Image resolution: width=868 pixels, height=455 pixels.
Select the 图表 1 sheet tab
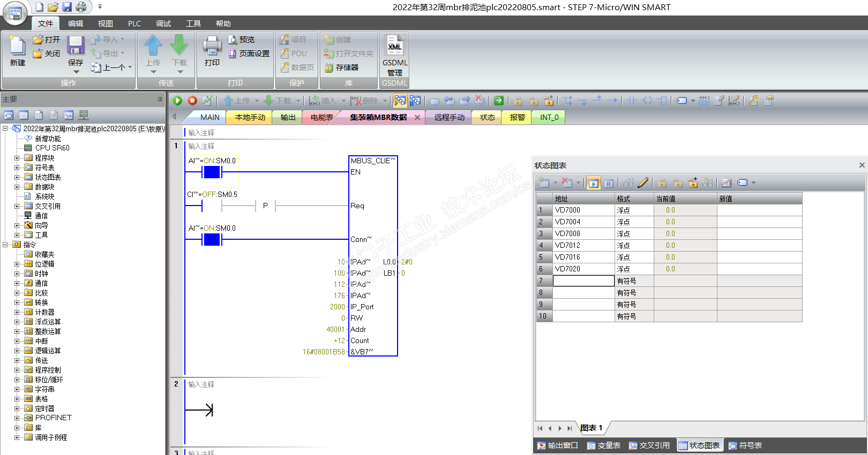[x=592, y=428]
